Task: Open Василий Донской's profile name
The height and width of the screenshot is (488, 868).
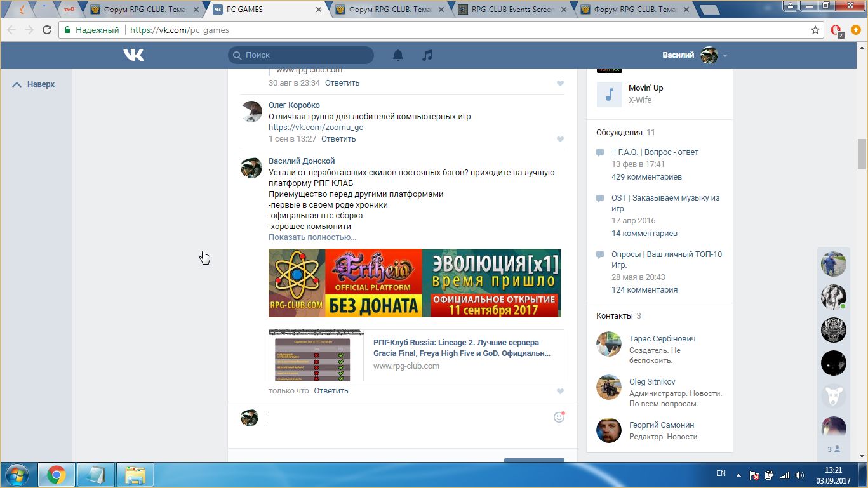Action: pos(302,161)
